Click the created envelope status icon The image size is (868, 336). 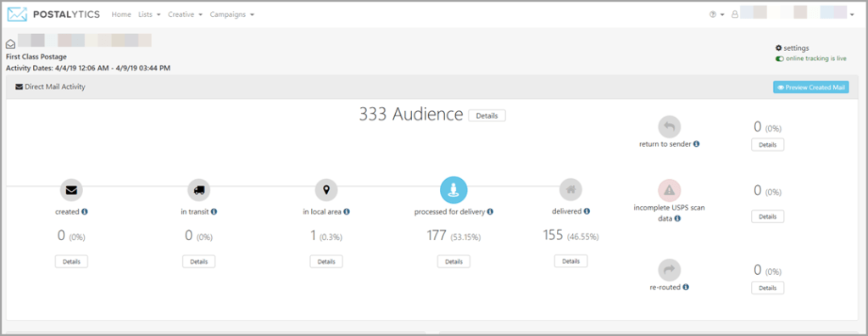(71, 190)
